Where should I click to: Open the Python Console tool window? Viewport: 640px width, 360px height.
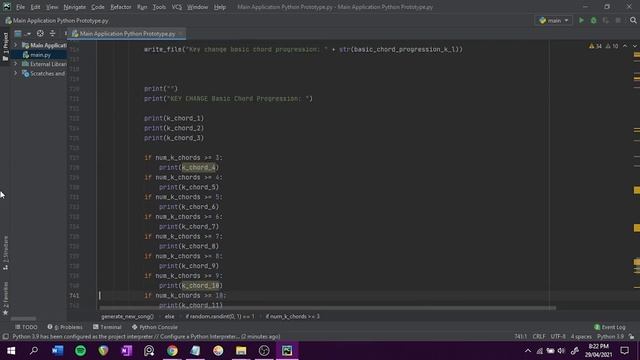(x=155, y=327)
